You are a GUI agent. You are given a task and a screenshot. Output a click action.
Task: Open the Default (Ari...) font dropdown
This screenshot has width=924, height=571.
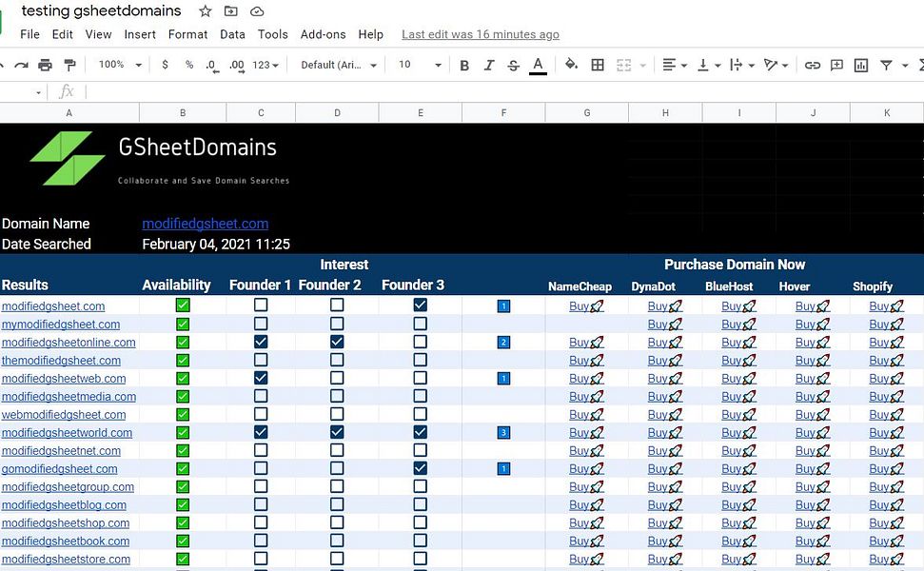coord(339,65)
